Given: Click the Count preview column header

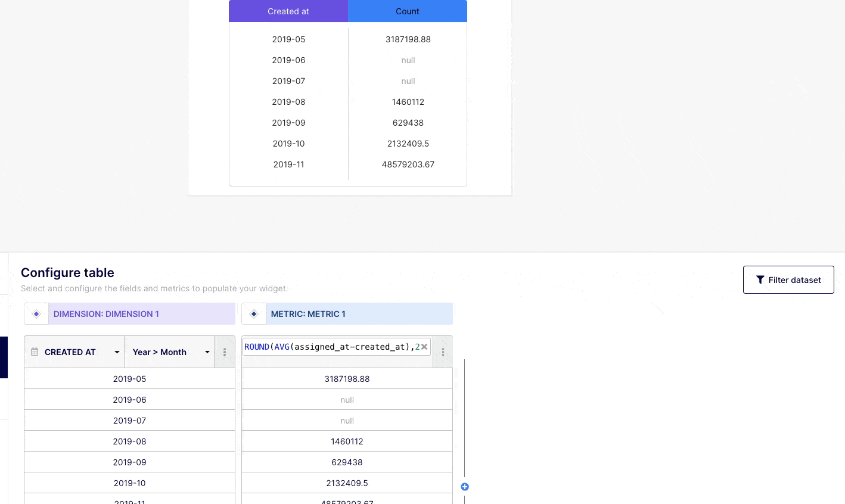Looking at the screenshot, I should click(408, 11).
